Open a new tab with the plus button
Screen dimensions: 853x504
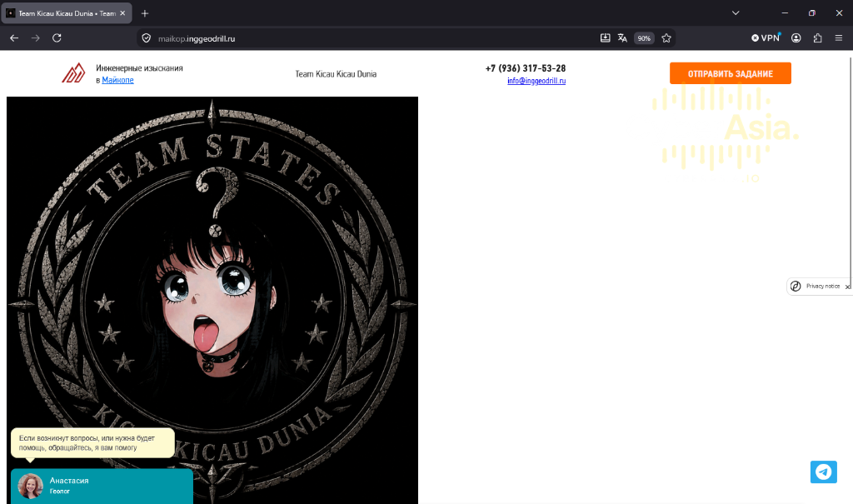(x=145, y=13)
